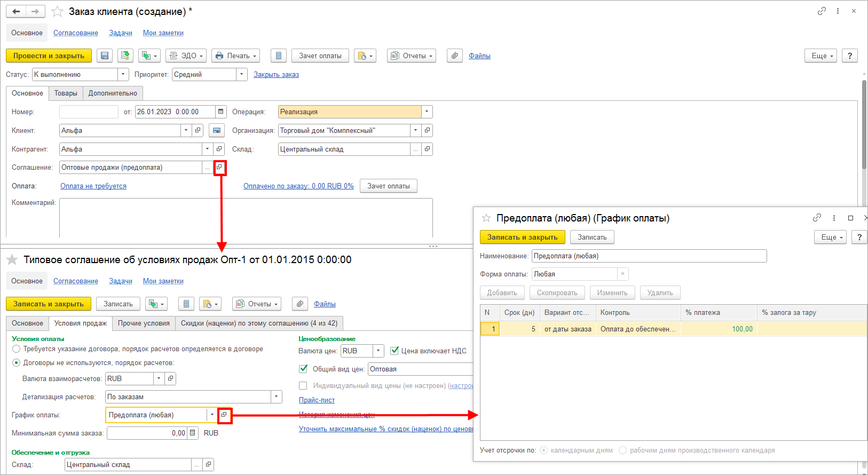Click the 100,00 % платежа cell
The height and width of the screenshot is (475, 868).
point(719,329)
